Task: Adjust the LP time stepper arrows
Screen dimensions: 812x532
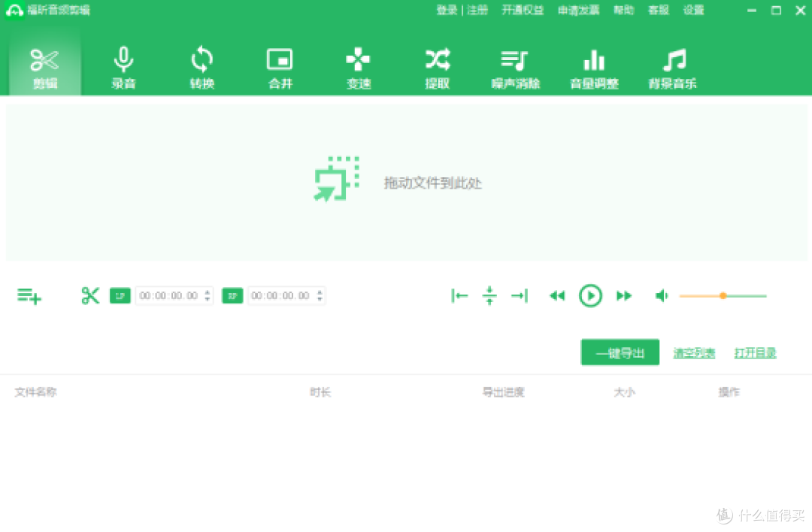Action: (x=208, y=295)
